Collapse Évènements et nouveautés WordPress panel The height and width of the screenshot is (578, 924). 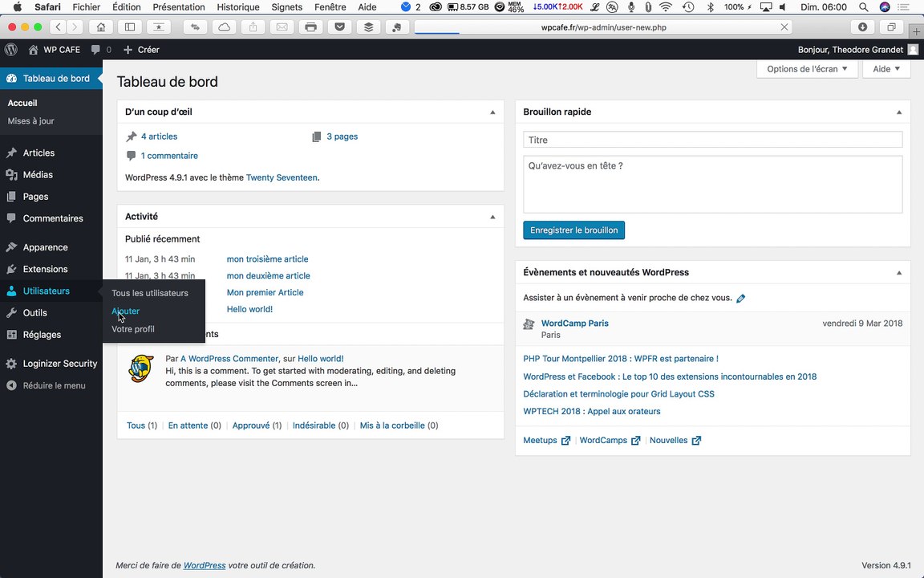(899, 272)
